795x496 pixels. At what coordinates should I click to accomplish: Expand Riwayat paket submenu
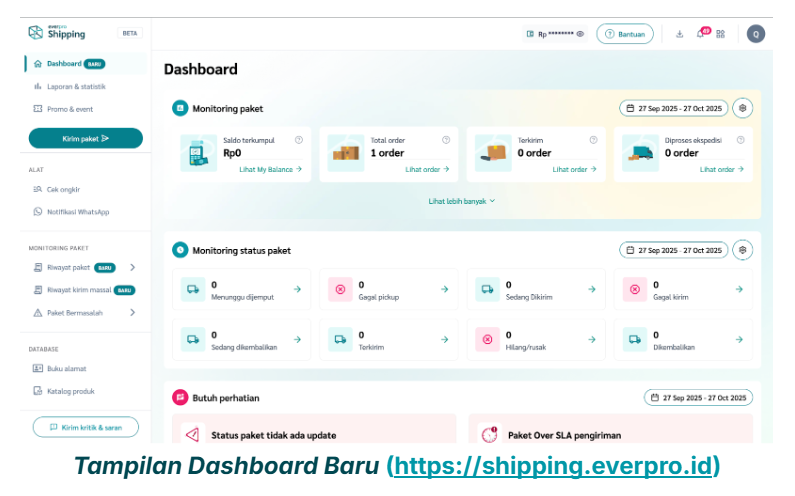tap(132, 267)
